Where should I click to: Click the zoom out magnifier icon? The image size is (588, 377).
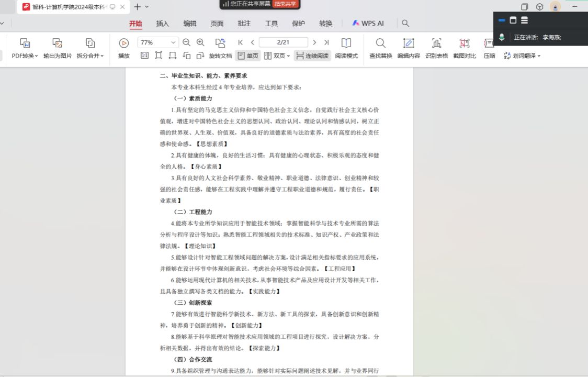pos(186,42)
